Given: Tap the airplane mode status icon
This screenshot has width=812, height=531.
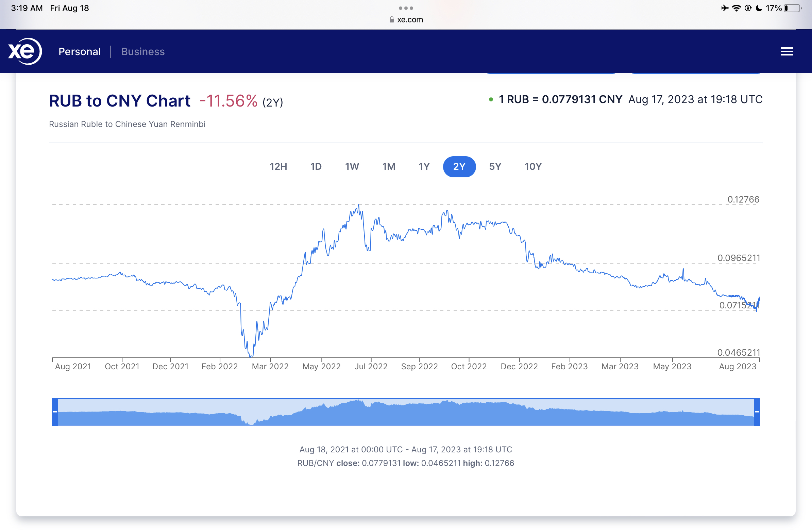Looking at the screenshot, I should [x=725, y=8].
